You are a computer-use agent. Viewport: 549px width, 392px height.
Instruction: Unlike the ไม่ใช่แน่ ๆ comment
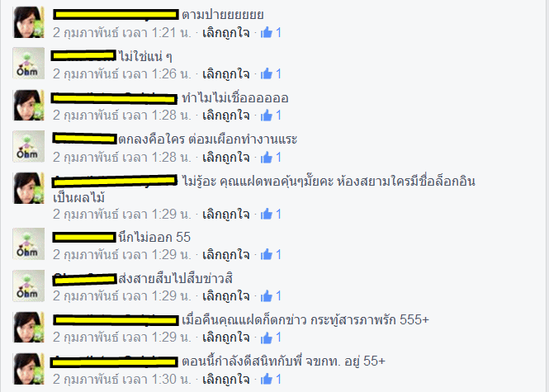coord(226,74)
